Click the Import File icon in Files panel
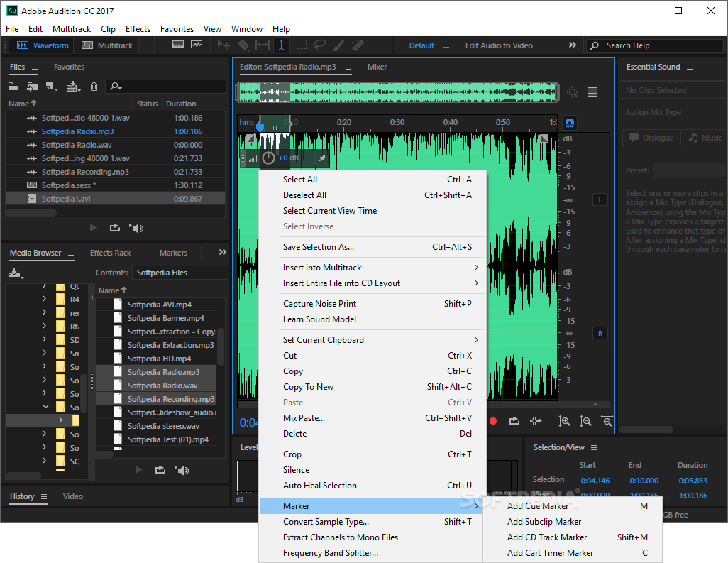Screen dimensions: 728x563 click(33, 87)
